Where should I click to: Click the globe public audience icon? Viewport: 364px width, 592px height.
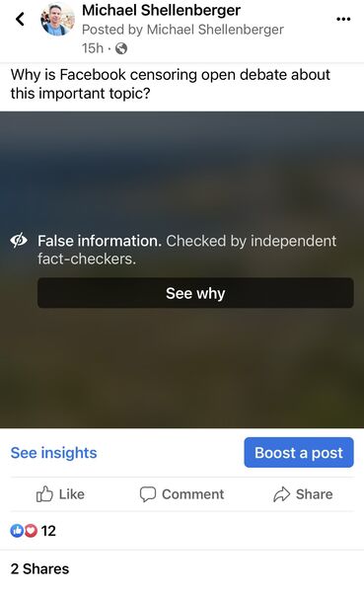pyautogui.click(x=121, y=48)
